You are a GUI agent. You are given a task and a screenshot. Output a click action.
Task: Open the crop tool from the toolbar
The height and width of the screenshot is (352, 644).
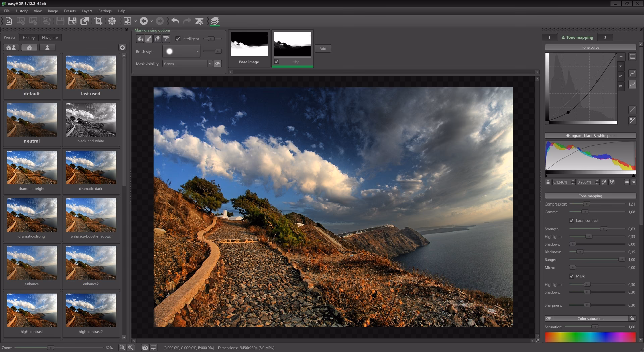coord(98,21)
